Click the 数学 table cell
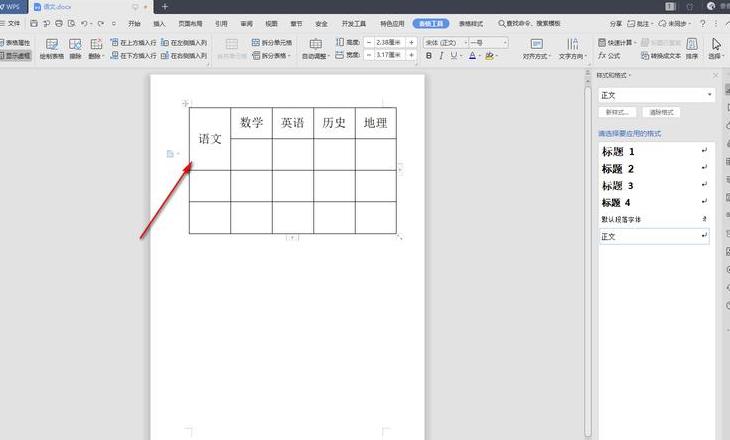Image resolution: width=730 pixels, height=440 pixels. 251,123
